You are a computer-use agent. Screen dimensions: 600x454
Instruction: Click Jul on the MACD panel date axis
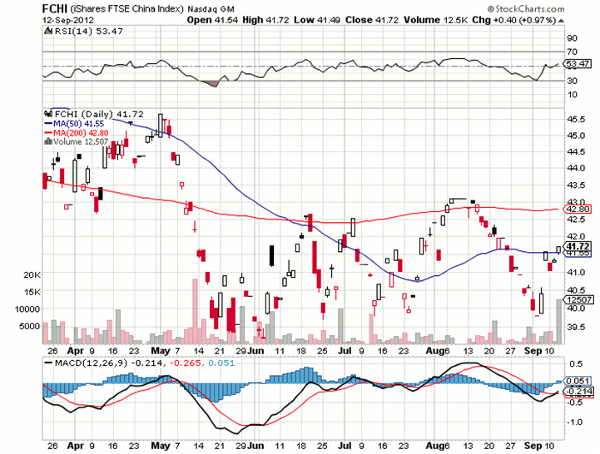click(x=346, y=446)
